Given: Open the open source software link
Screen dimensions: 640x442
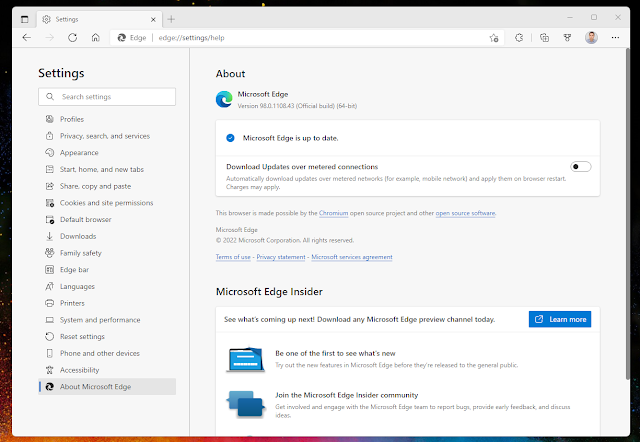Looking at the screenshot, I should tap(465, 213).
